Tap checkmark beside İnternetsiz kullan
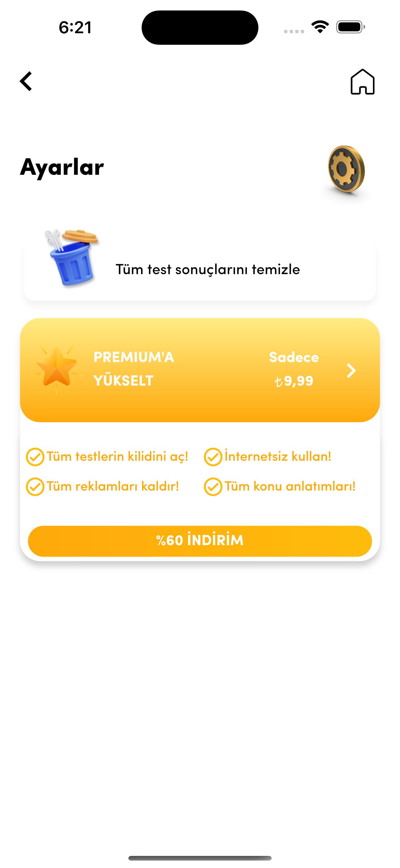 pos(213,457)
